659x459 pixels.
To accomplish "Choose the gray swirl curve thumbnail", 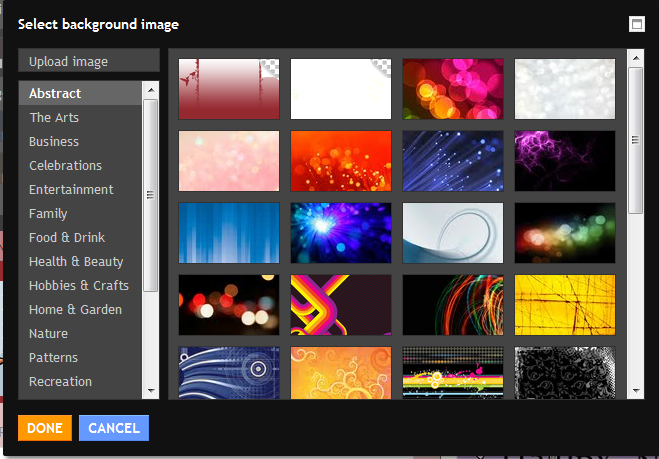I will [453, 233].
